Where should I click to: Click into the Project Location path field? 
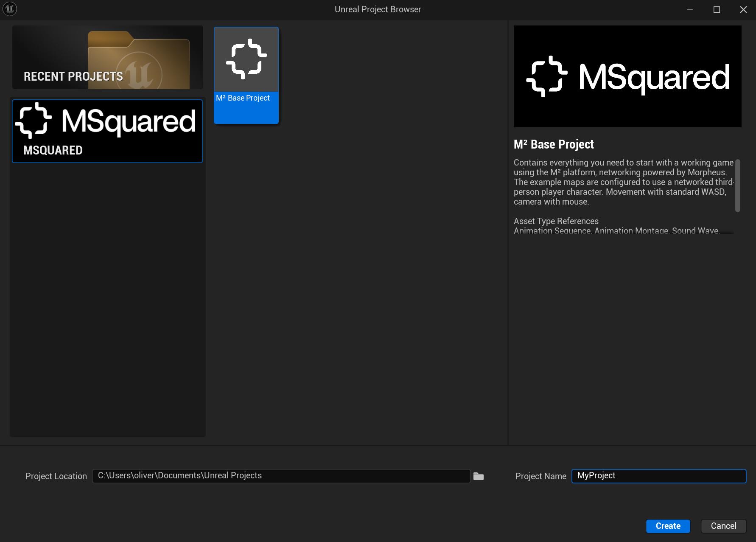coord(281,476)
